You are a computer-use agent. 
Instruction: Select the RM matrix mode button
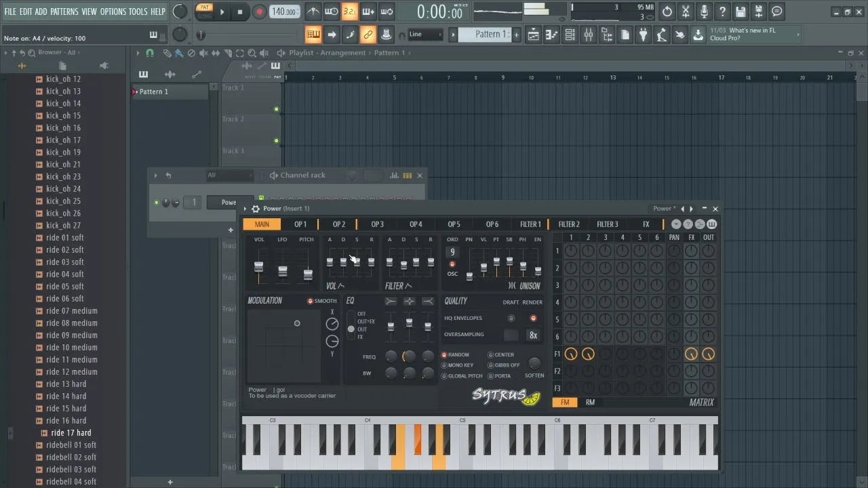coord(590,403)
